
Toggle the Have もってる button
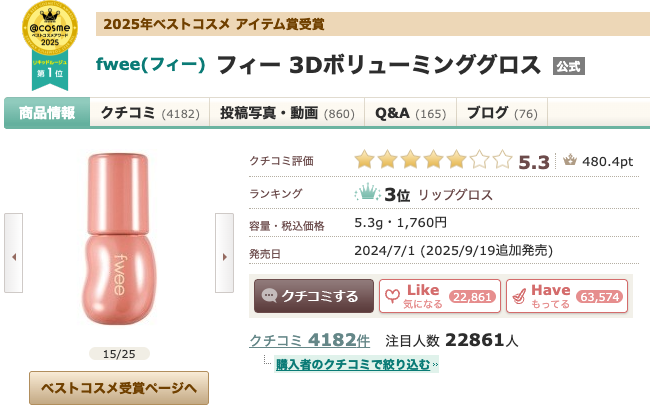point(566,296)
